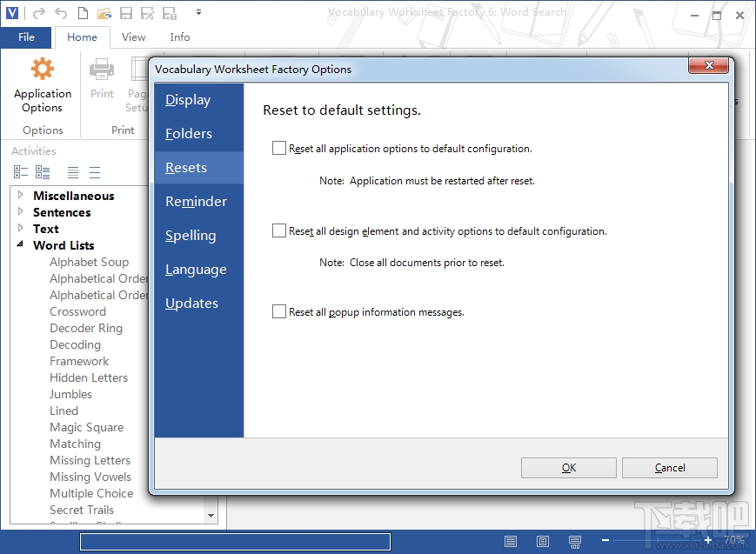756x554 pixels.
Task: Click the fit-width page view icon
Action: pos(511,542)
